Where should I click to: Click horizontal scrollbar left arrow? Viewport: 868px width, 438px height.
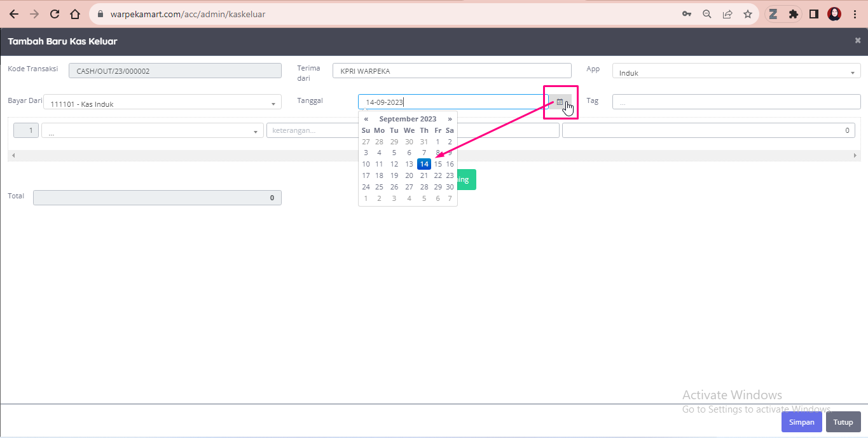coord(13,155)
